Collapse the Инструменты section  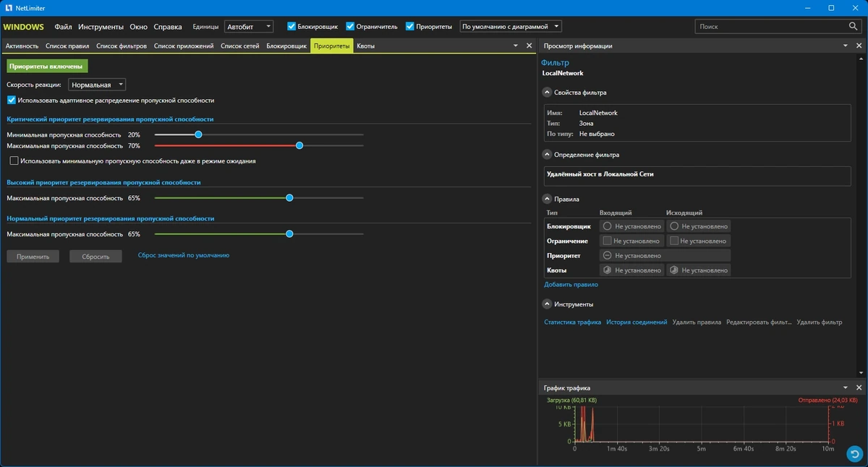click(x=548, y=304)
